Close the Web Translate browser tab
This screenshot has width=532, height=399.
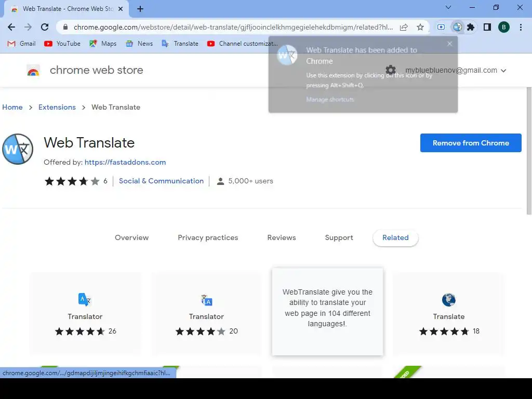[121, 9]
